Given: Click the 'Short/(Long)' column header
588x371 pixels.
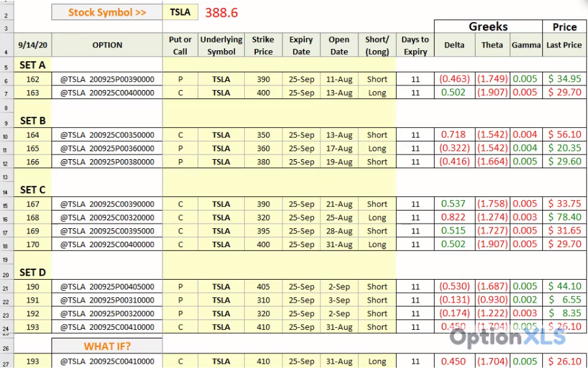Looking at the screenshot, I should 377,45.
